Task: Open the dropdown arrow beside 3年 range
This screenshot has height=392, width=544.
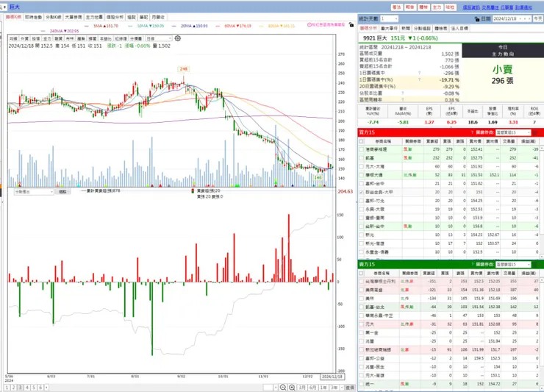Action: tap(341, 387)
